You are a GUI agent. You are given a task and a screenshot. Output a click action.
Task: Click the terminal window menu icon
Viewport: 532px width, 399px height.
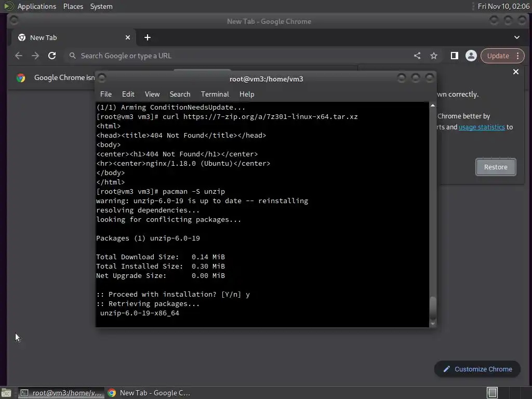point(102,78)
